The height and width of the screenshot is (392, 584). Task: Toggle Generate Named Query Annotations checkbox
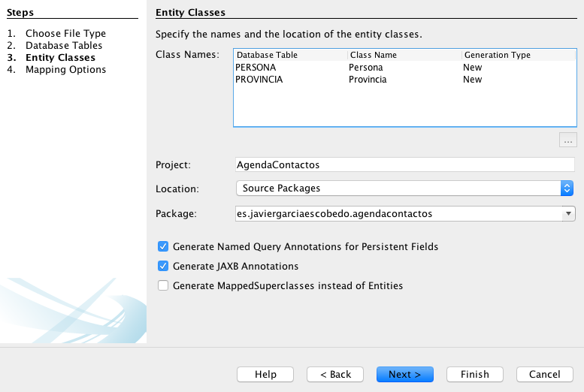click(163, 246)
